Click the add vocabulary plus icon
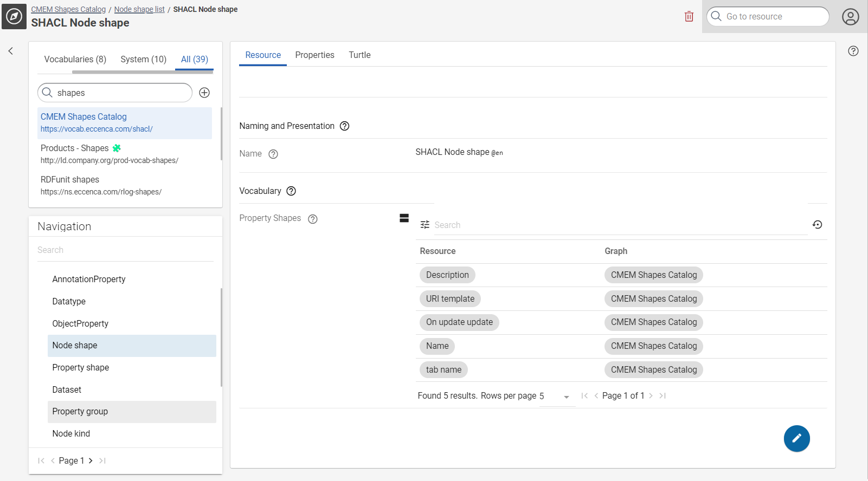Screen dimensions: 868x481 click(204, 93)
